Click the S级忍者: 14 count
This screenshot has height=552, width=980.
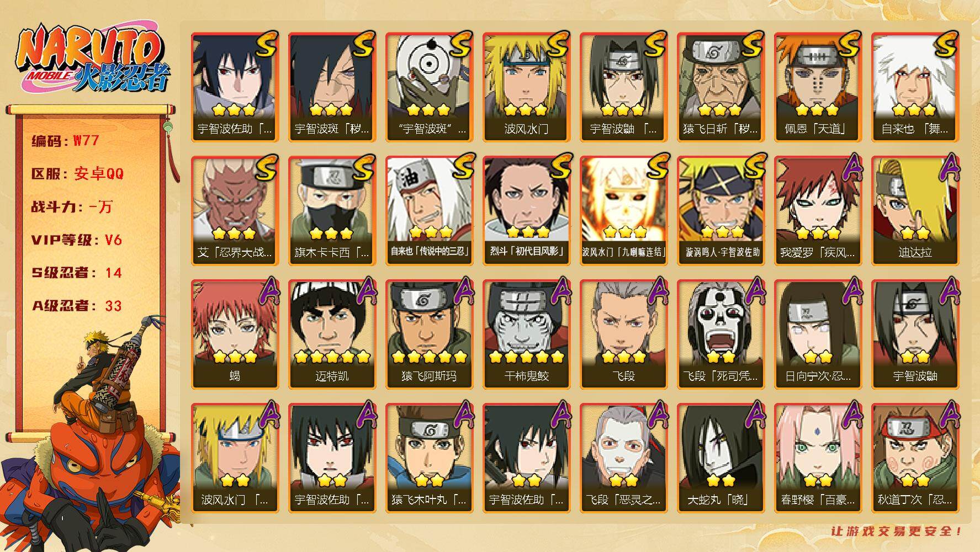(x=76, y=273)
